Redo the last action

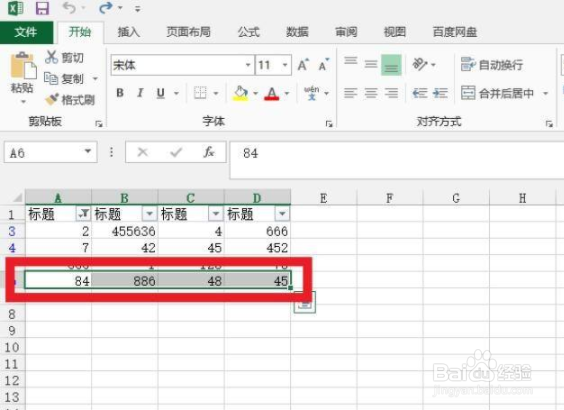105,8
